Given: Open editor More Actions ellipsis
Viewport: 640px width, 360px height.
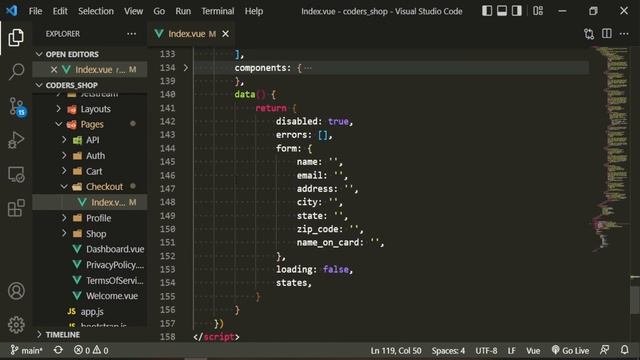Looking at the screenshot, I should (x=624, y=34).
